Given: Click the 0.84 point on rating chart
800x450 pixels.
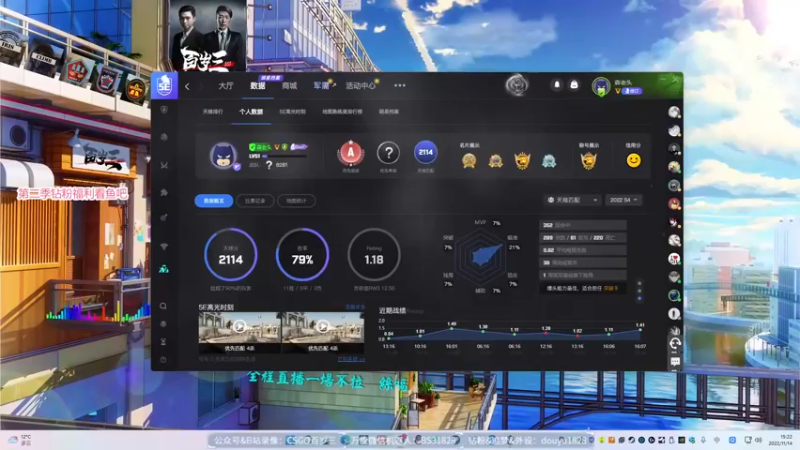Looking at the screenshot, I should pyautogui.click(x=389, y=338).
